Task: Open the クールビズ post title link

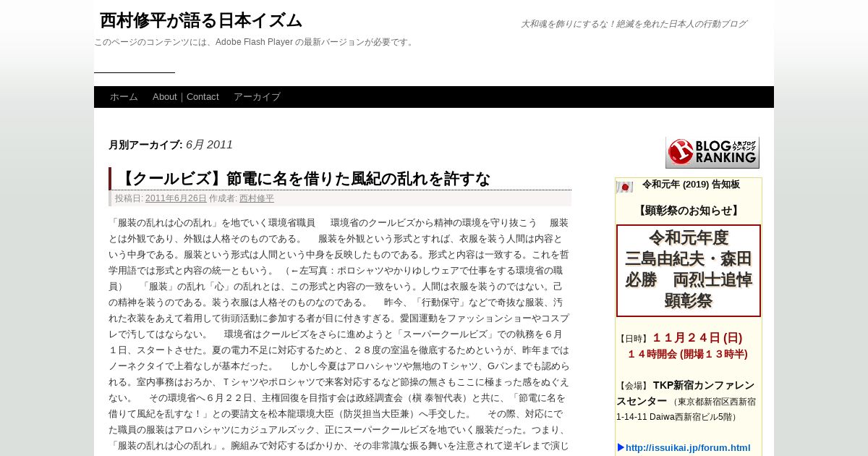Action: [x=303, y=179]
